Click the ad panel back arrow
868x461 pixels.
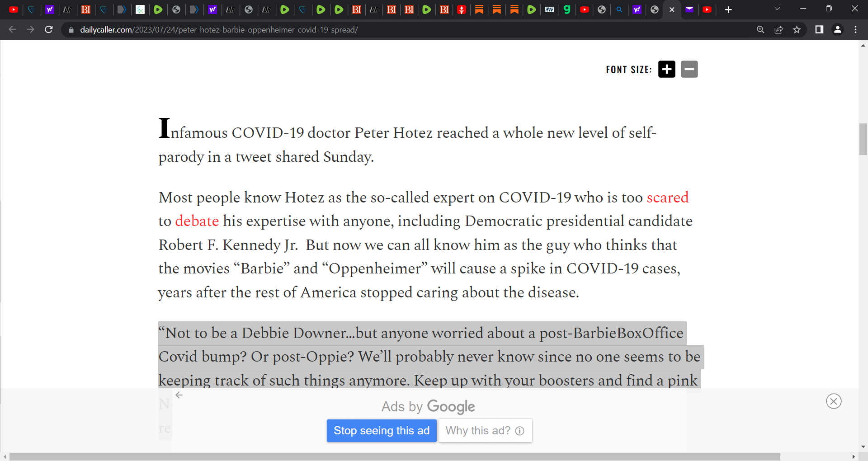tap(179, 395)
